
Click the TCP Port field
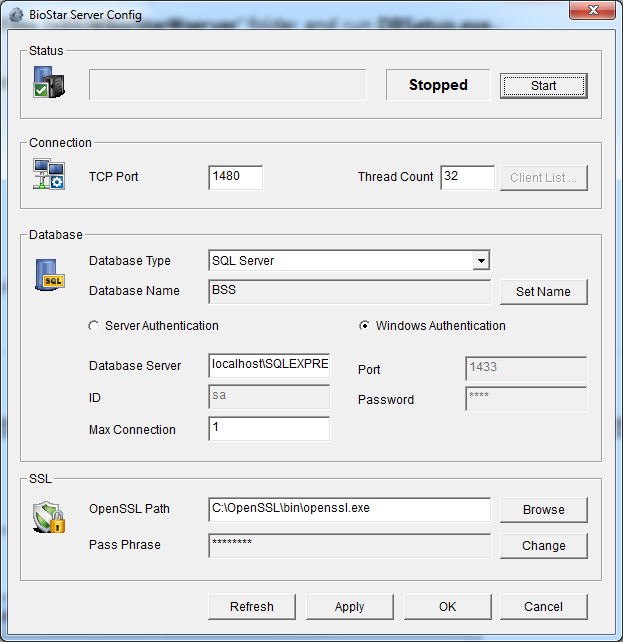click(x=236, y=177)
